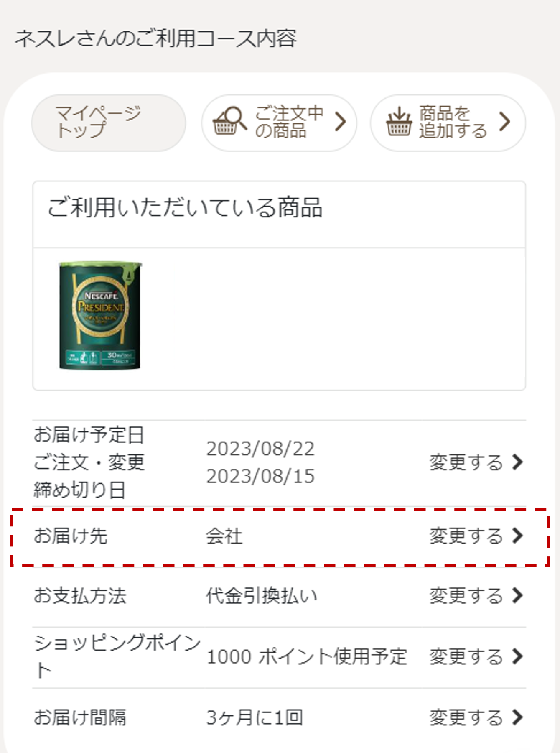This screenshot has height=753, width=560.
Task: Click the basket with download arrow icon
Action: click(399, 122)
